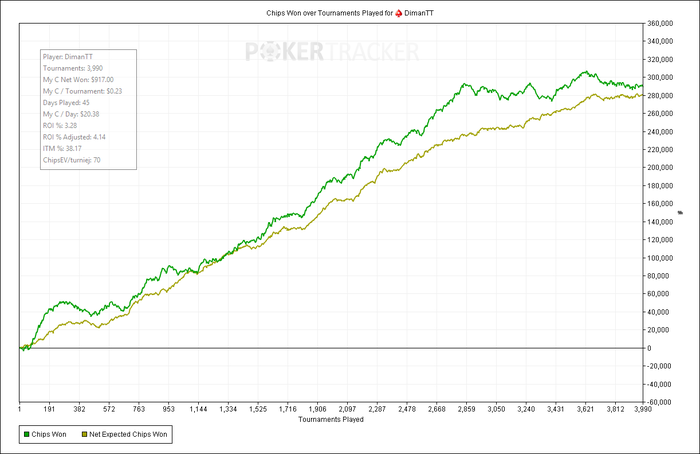This screenshot has width=700, height=454.
Task: Click the 300,000 y-axis label
Action: click(660, 77)
